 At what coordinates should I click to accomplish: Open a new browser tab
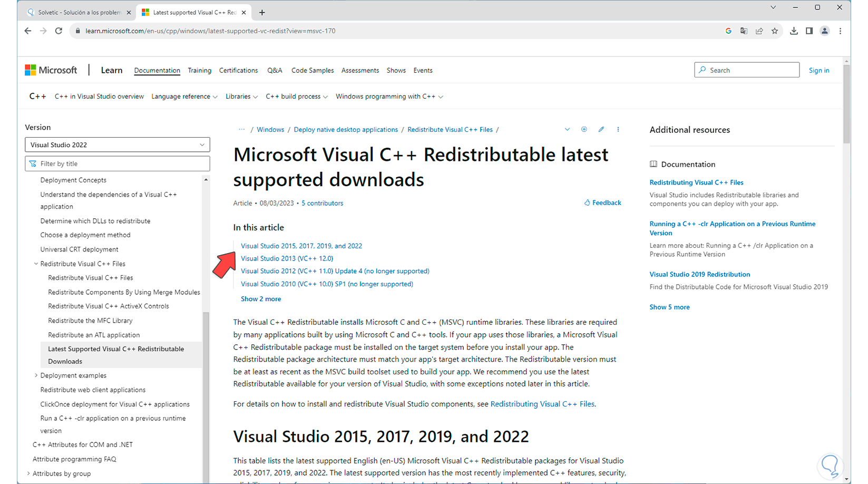coord(262,12)
